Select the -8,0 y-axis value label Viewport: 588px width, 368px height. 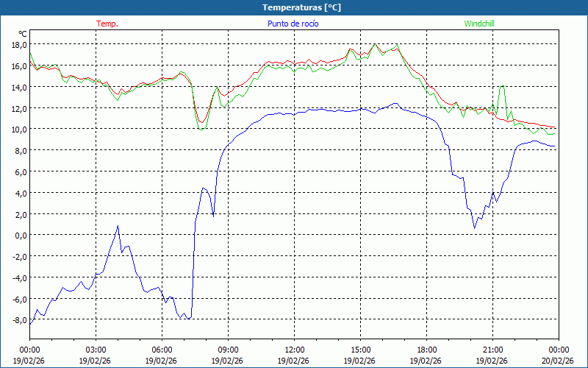[x=18, y=320]
